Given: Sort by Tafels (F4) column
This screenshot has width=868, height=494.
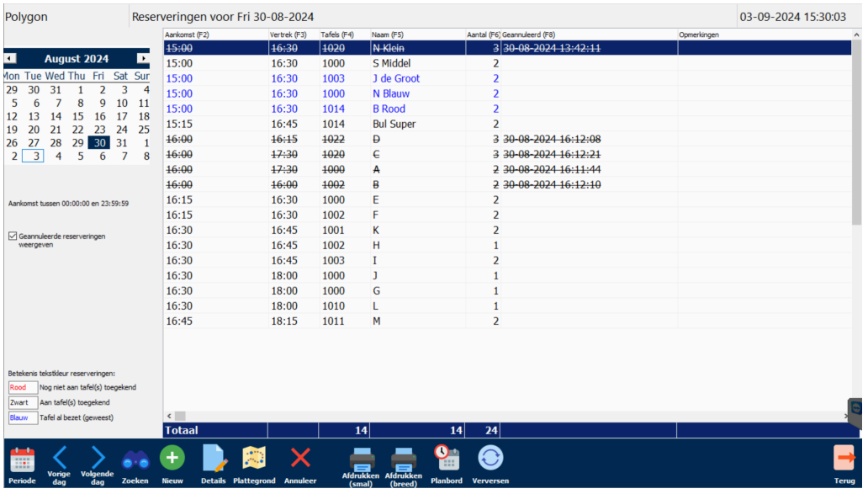Looking at the screenshot, I should (x=345, y=35).
